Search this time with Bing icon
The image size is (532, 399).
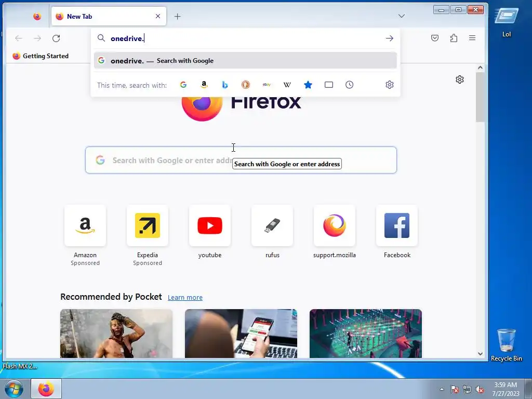(x=224, y=85)
